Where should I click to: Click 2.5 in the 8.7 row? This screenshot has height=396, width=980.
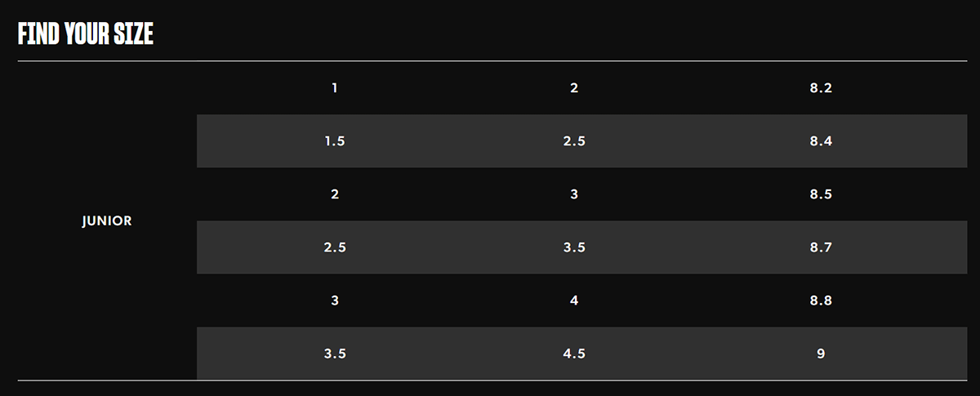point(335,247)
